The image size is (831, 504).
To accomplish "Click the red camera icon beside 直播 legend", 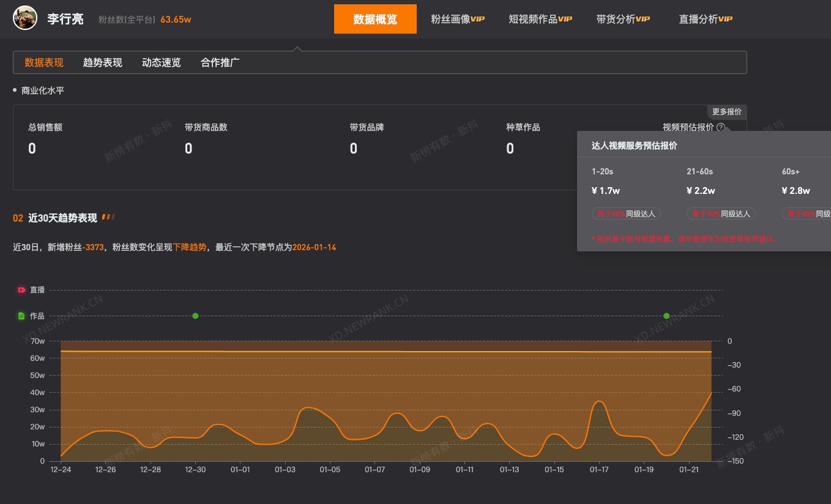I will click(x=20, y=289).
